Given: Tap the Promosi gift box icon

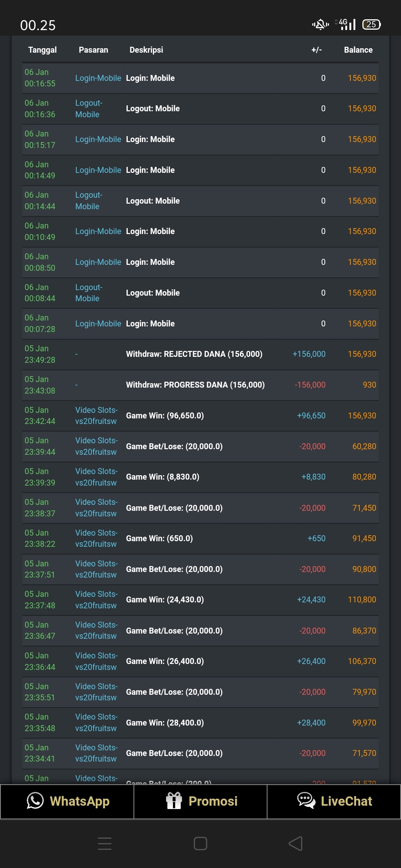Looking at the screenshot, I should point(174,800).
